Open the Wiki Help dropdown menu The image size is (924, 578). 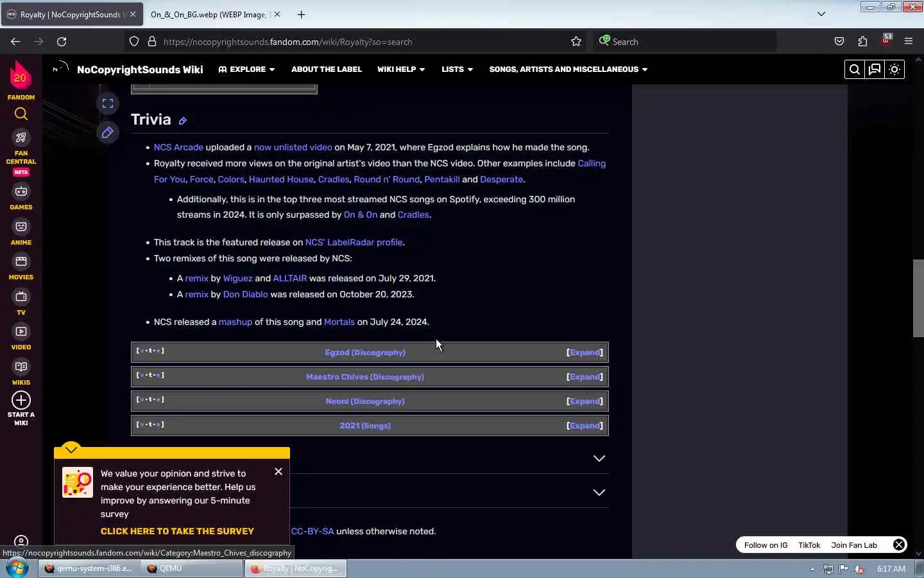(401, 69)
